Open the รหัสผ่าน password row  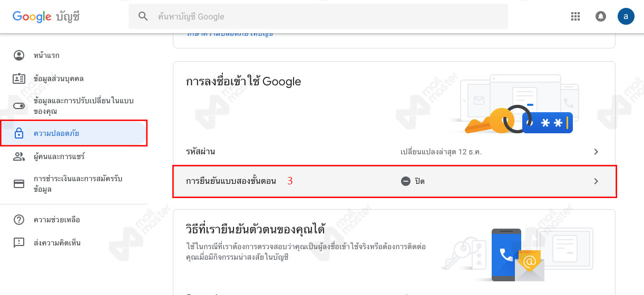point(394,152)
